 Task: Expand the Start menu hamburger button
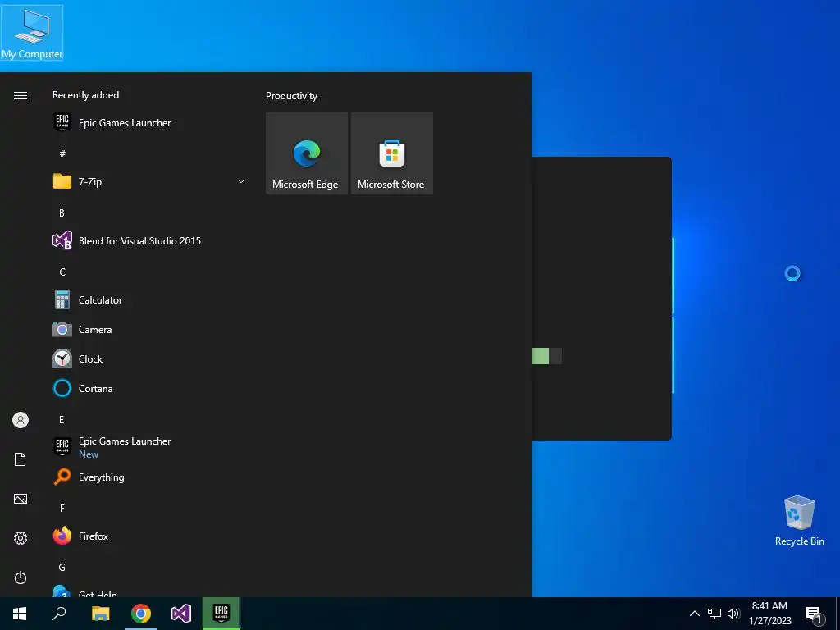click(21, 95)
